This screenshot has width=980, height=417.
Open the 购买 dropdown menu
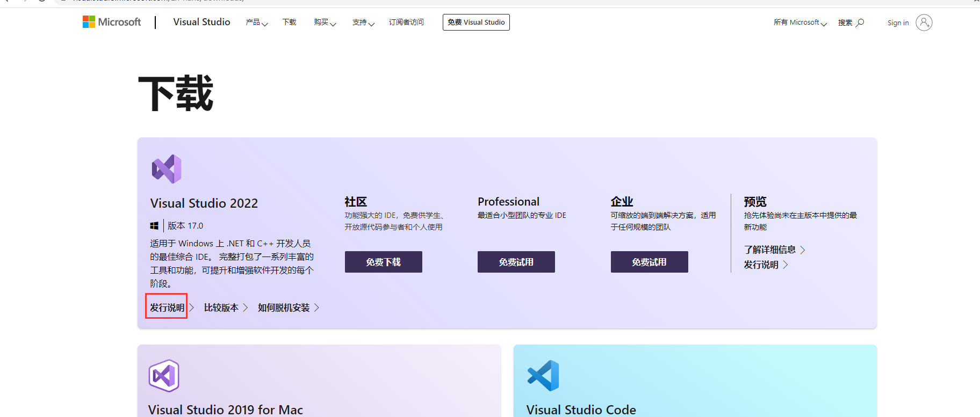[325, 23]
